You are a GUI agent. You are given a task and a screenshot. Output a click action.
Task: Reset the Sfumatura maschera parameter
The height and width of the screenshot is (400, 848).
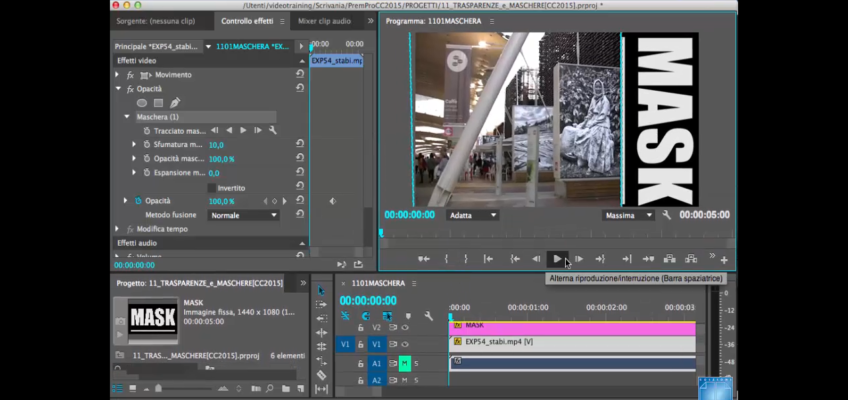point(300,144)
